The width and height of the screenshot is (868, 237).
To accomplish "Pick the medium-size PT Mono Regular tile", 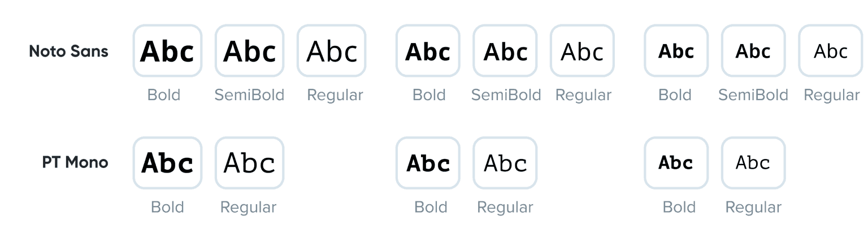I will point(505,163).
